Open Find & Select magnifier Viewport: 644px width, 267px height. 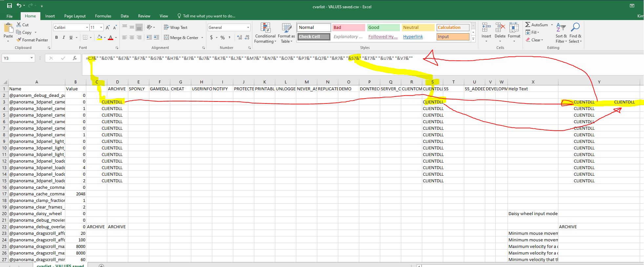point(575,33)
